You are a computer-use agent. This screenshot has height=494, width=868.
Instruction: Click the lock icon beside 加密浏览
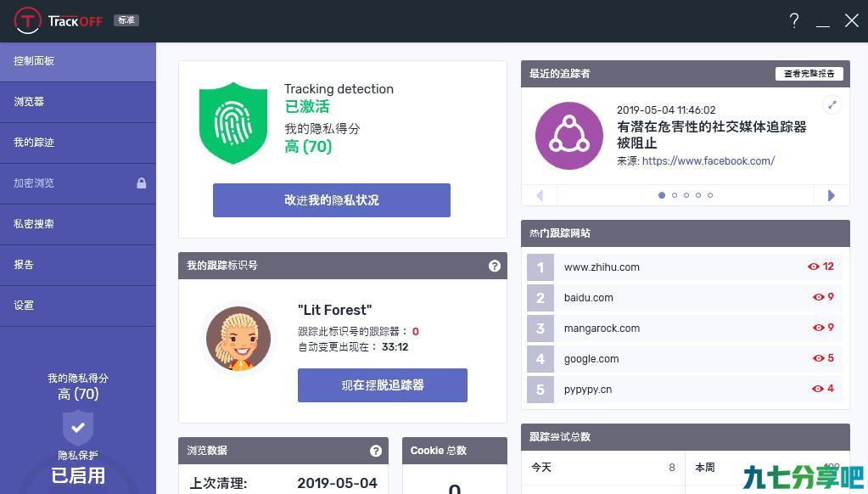coord(142,182)
